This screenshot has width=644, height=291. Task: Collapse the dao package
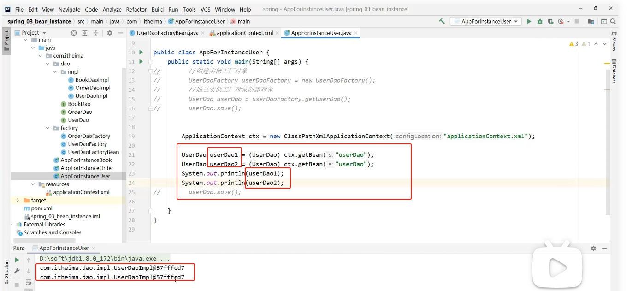click(x=47, y=64)
